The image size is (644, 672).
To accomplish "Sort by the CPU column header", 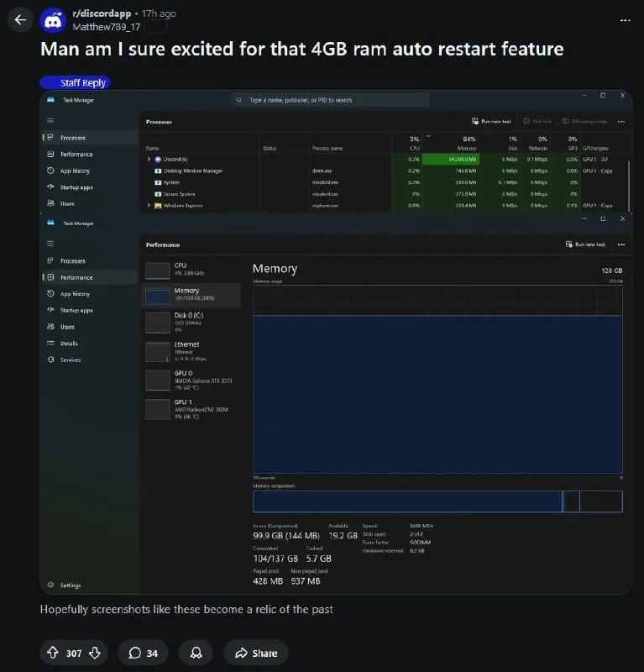I will (406, 143).
